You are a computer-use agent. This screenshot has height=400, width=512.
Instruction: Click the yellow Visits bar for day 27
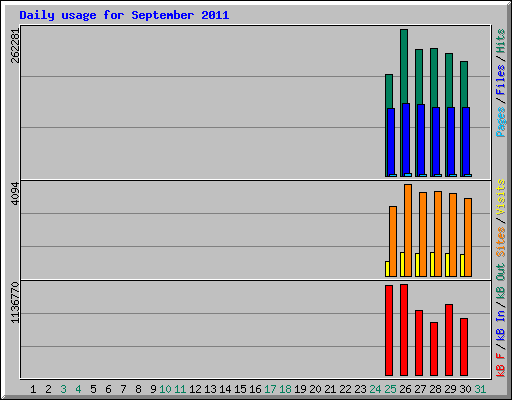point(417,265)
